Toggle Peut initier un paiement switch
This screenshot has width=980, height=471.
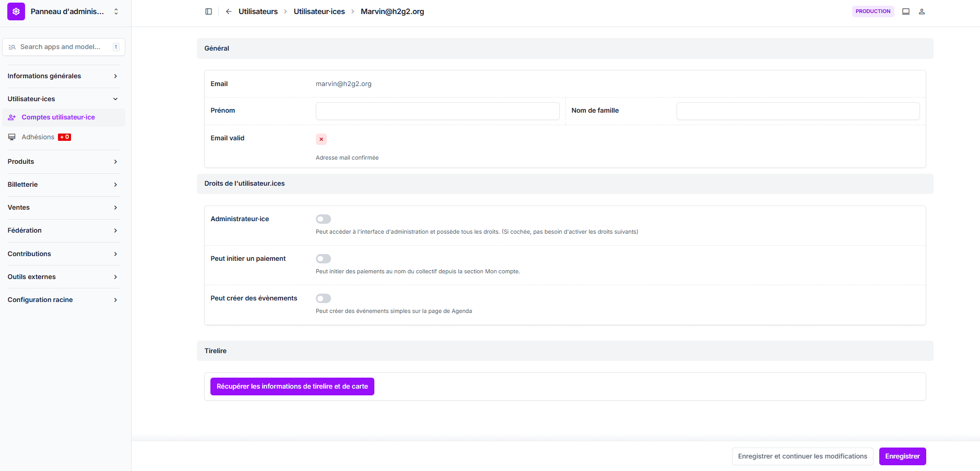click(x=323, y=259)
